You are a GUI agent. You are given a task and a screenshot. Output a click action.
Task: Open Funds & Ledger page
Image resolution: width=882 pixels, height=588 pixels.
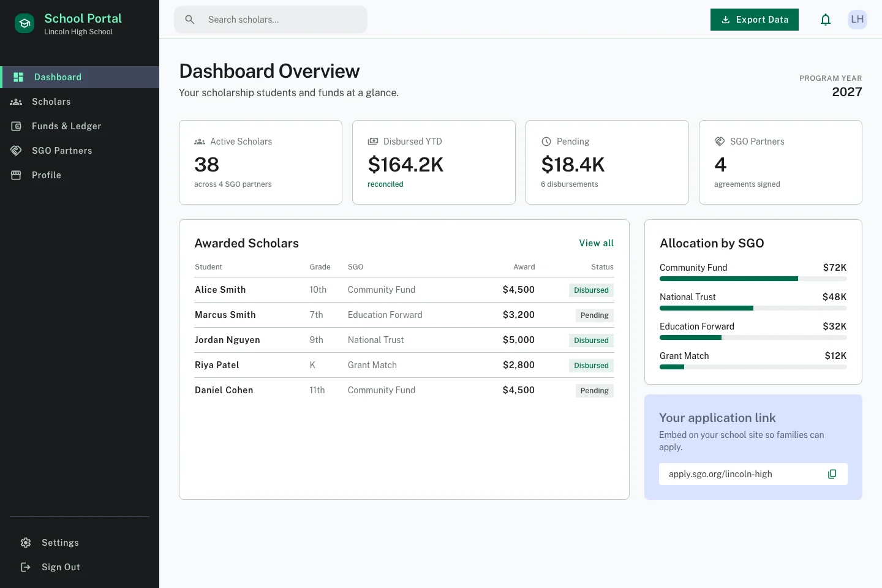(80, 126)
